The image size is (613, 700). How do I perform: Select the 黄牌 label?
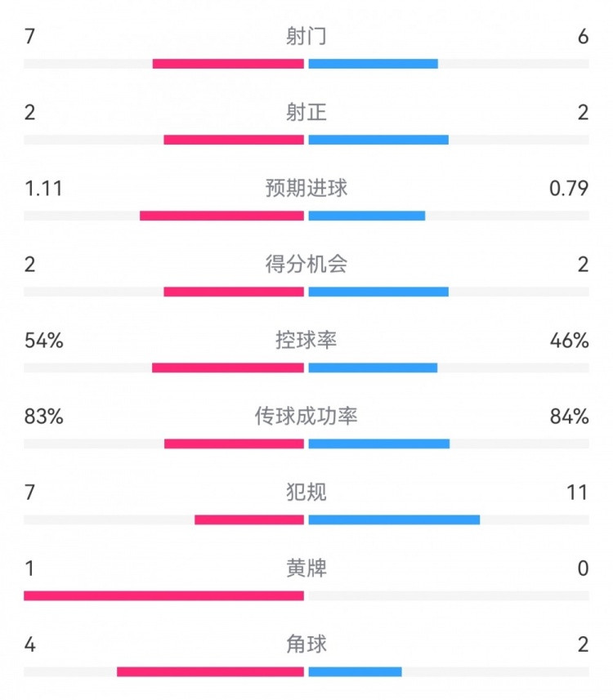pyautogui.click(x=306, y=568)
